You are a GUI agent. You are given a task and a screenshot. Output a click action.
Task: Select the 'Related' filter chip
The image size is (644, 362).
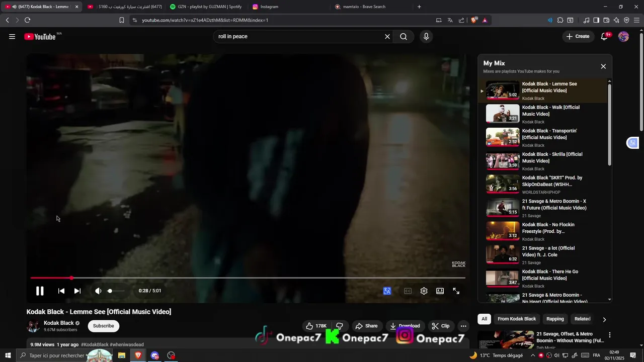(582, 319)
